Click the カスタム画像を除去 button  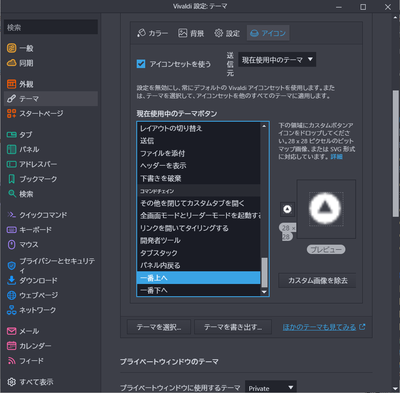[x=317, y=281]
